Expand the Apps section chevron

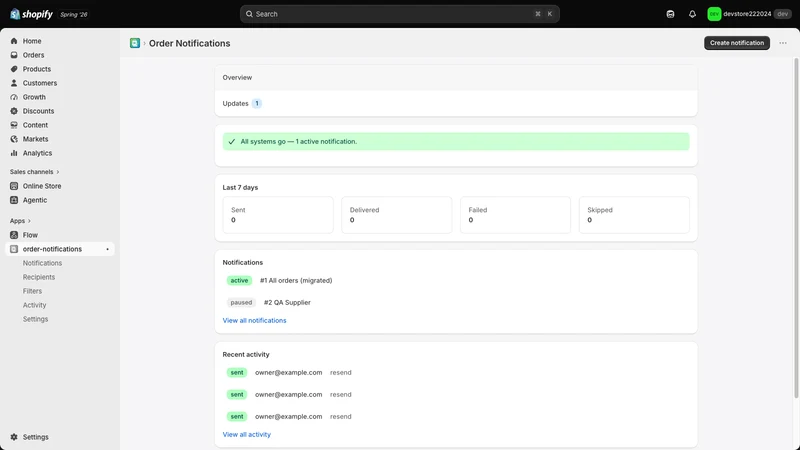(x=29, y=221)
